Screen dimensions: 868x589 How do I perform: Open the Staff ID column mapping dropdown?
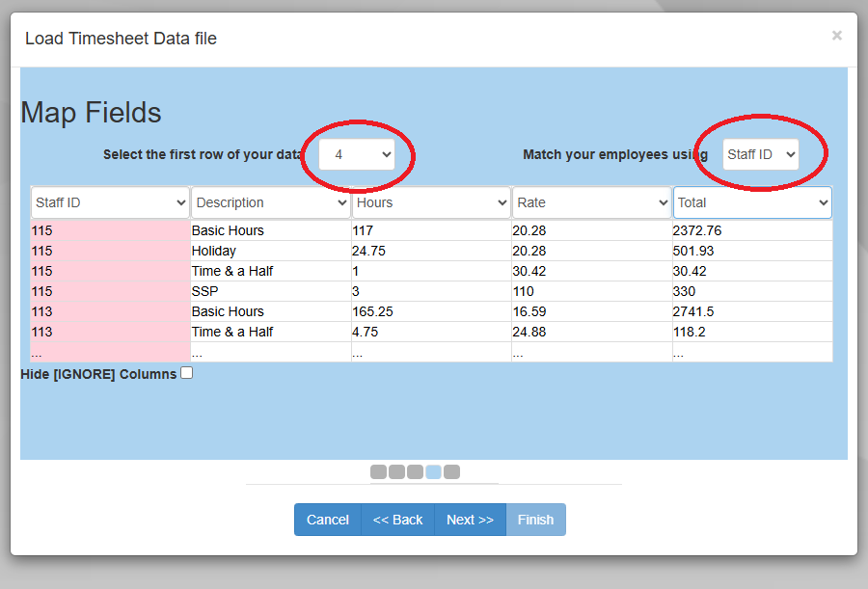[x=109, y=202]
